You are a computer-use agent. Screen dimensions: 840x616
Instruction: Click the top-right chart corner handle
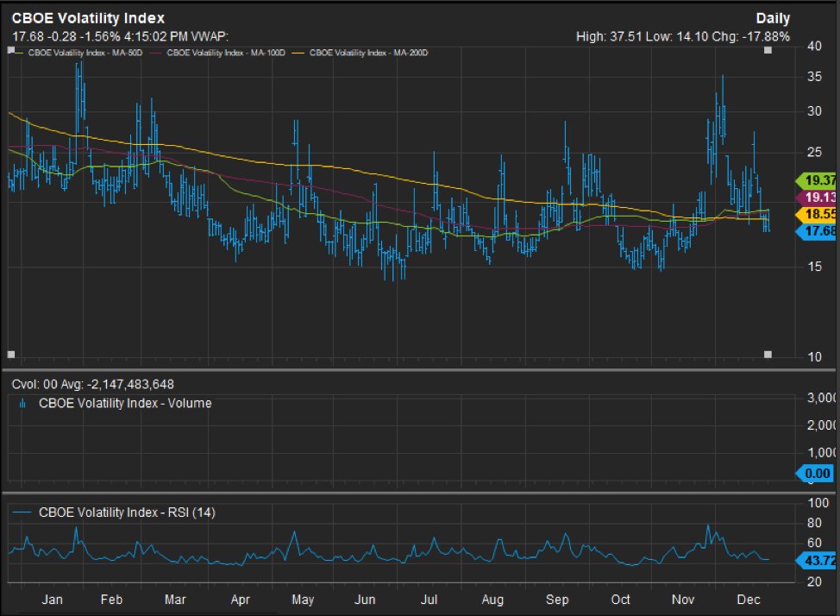768,50
